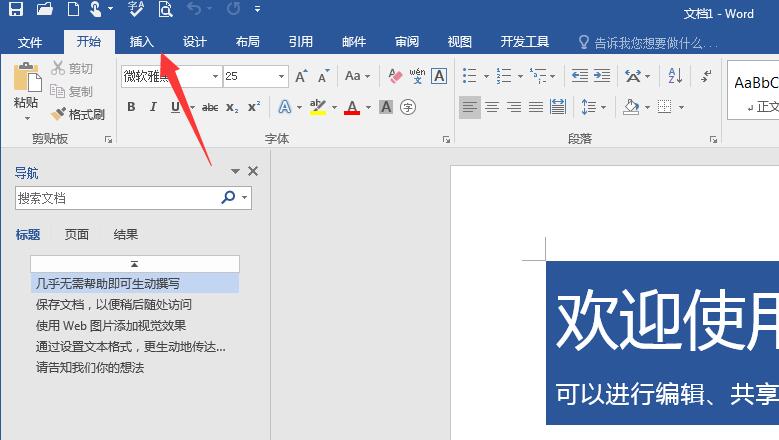Open the 插入 ribbon tab

(142, 42)
